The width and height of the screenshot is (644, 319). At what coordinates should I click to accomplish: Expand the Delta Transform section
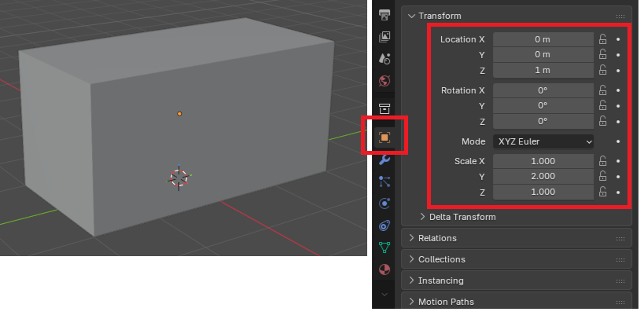tap(462, 216)
